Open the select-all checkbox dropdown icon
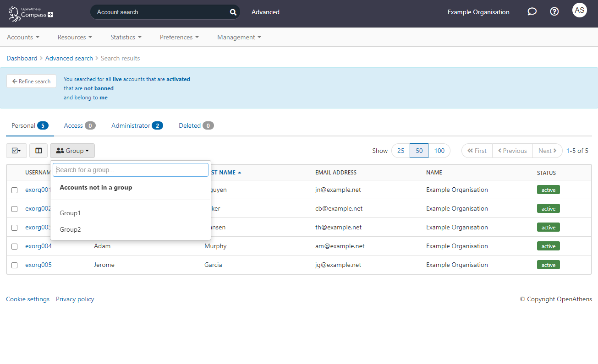The image size is (598, 364). pos(16,151)
